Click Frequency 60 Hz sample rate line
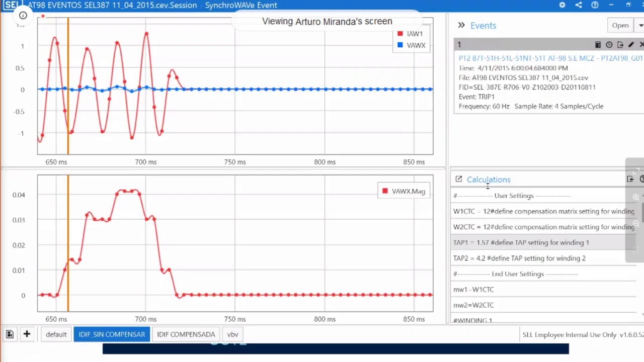This screenshot has height=362, width=644. [531, 106]
